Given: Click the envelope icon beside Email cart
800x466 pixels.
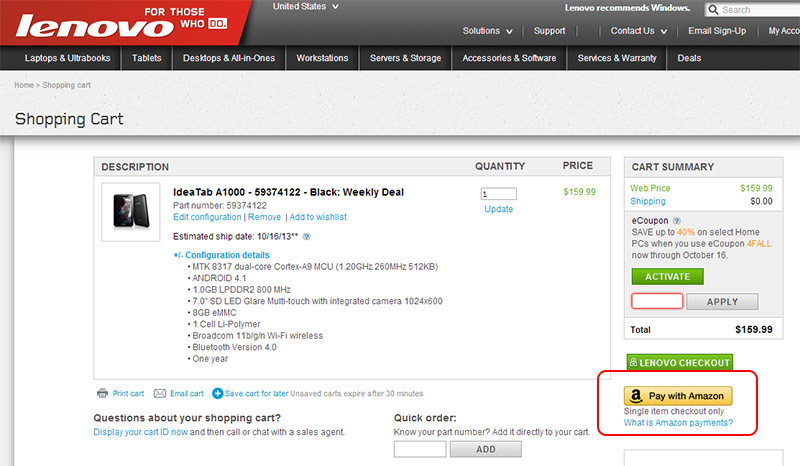Looking at the screenshot, I should 160,394.
